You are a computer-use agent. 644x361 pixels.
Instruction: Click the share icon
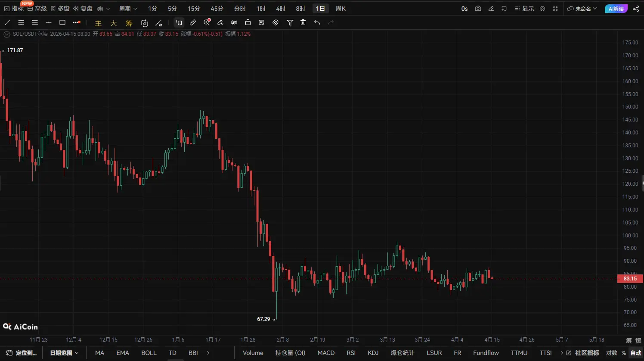[x=636, y=9]
